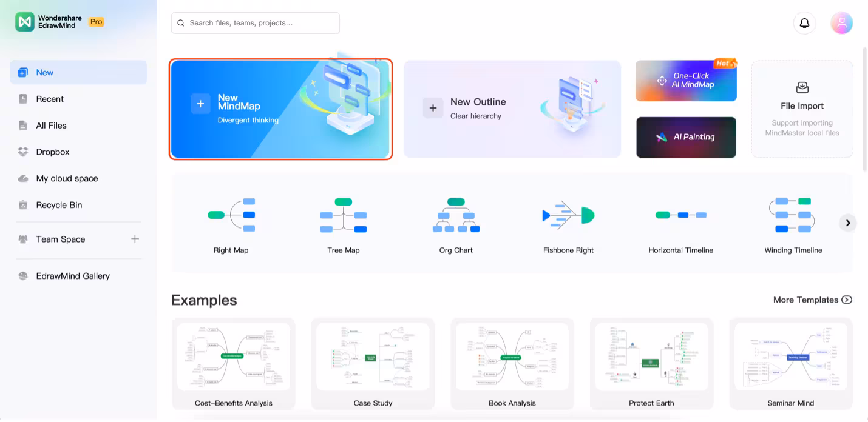Click the arrow icon beside More Templates
This screenshot has height=422, width=868.
click(847, 300)
